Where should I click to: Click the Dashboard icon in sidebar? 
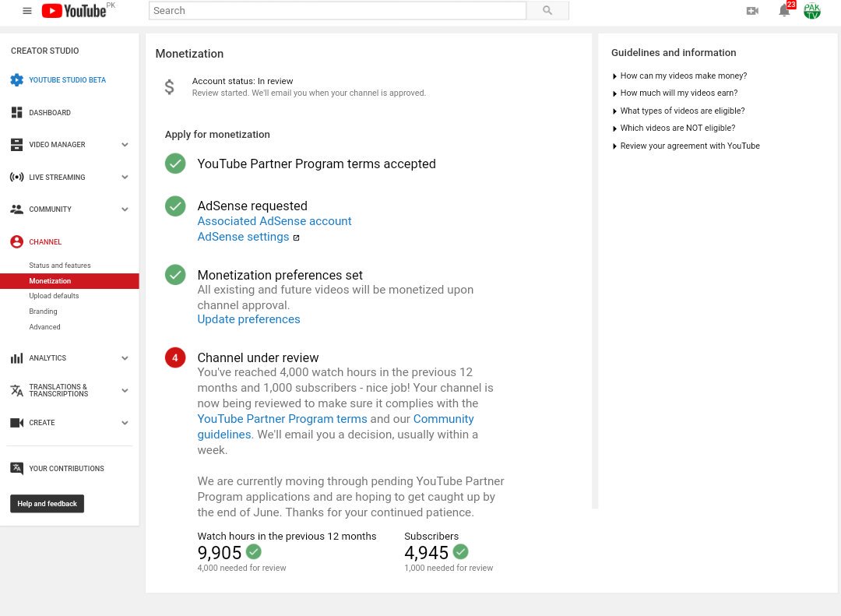click(x=16, y=112)
